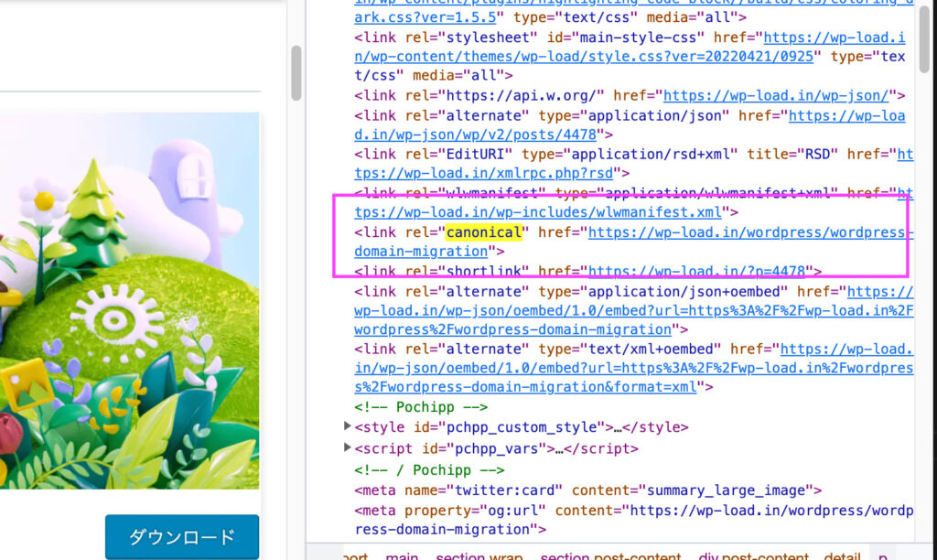Select 'main' in the breadcrumb bar

402,555
